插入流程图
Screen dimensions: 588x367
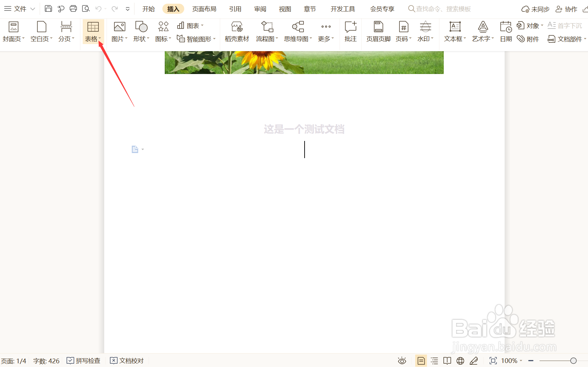[x=266, y=32]
